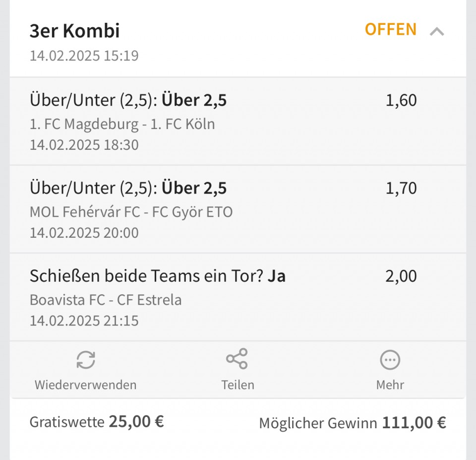Open the Mehr three-dots icon
This screenshot has height=460, width=476.
pyautogui.click(x=390, y=359)
